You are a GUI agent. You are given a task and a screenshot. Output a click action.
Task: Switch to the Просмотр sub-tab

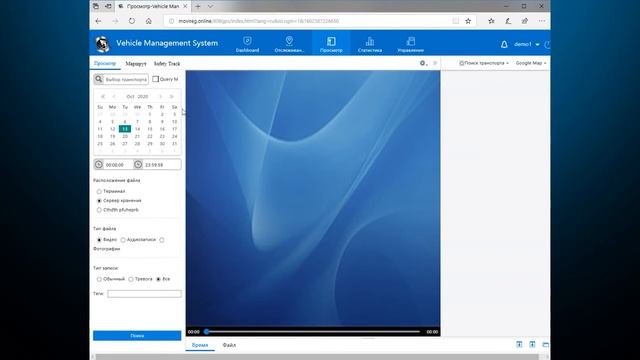pyautogui.click(x=105, y=63)
